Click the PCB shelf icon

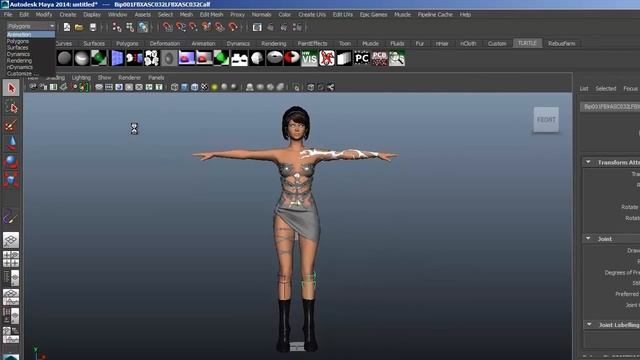click(379, 58)
